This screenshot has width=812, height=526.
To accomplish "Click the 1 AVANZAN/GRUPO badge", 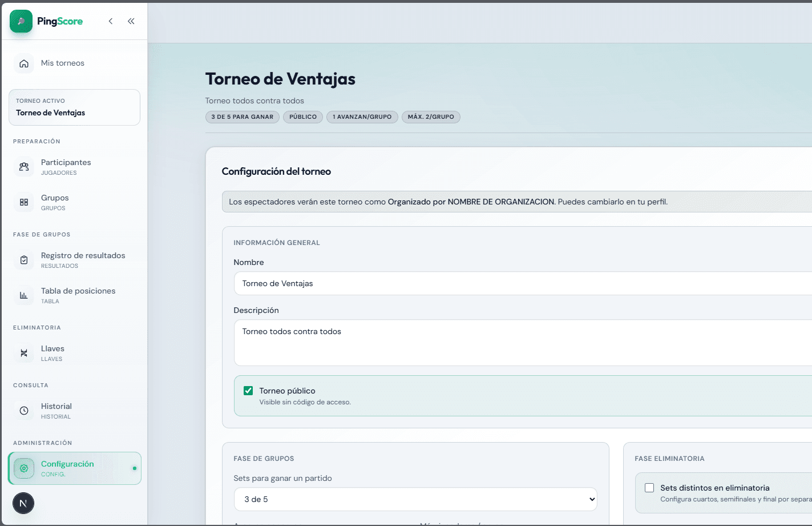I will point(362,117).
